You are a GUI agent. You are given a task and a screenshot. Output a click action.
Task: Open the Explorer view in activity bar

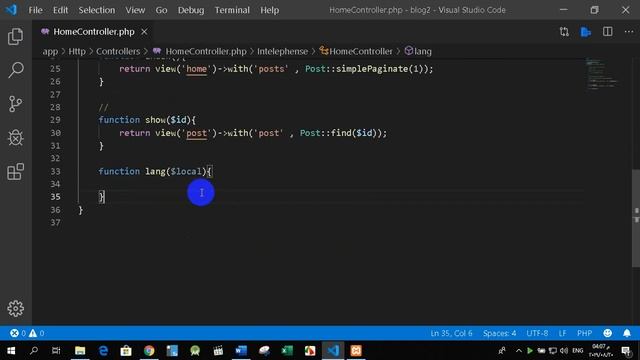[x=16, y=36]
